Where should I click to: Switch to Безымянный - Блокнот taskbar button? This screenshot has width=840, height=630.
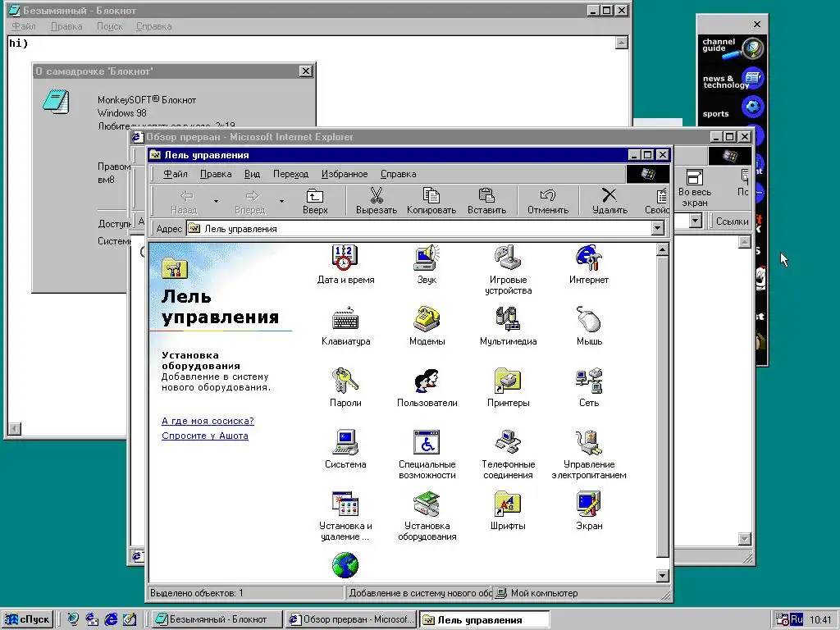[217, 619]
